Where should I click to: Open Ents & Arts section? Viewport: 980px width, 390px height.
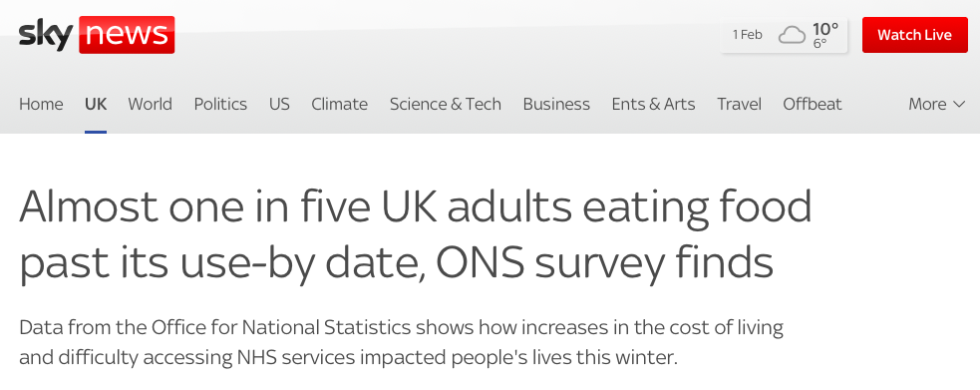653,104
